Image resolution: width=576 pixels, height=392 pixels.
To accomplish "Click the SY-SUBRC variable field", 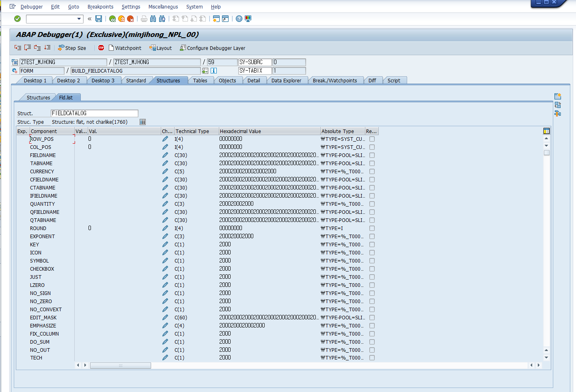I will (255, 62).
